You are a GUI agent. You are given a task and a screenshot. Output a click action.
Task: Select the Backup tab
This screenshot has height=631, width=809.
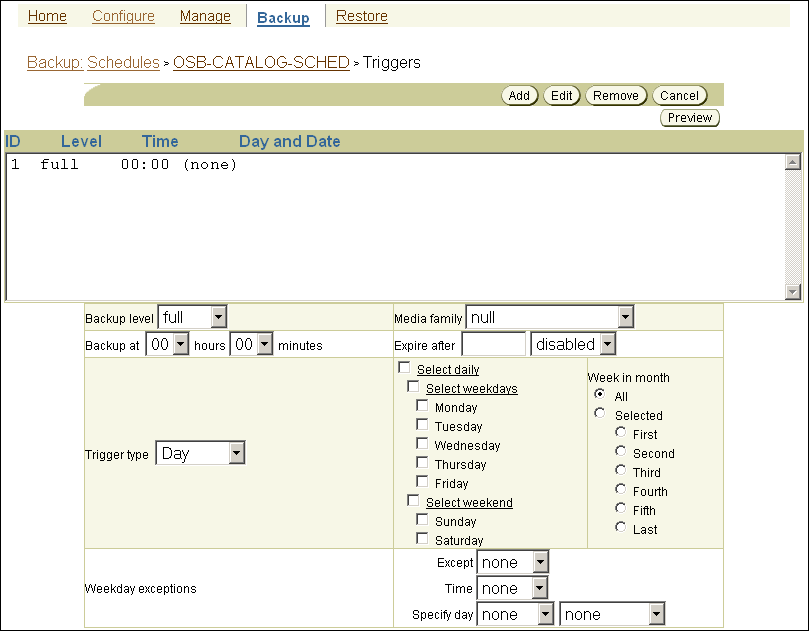coord(283,18)
